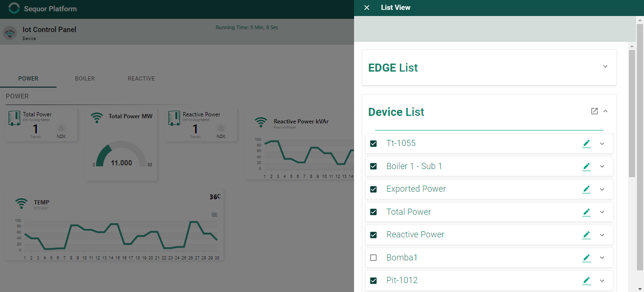Click the EDGE List heading
Viewport: 644px width, 292px height.
pyautogui.click(x=393, y=68)
